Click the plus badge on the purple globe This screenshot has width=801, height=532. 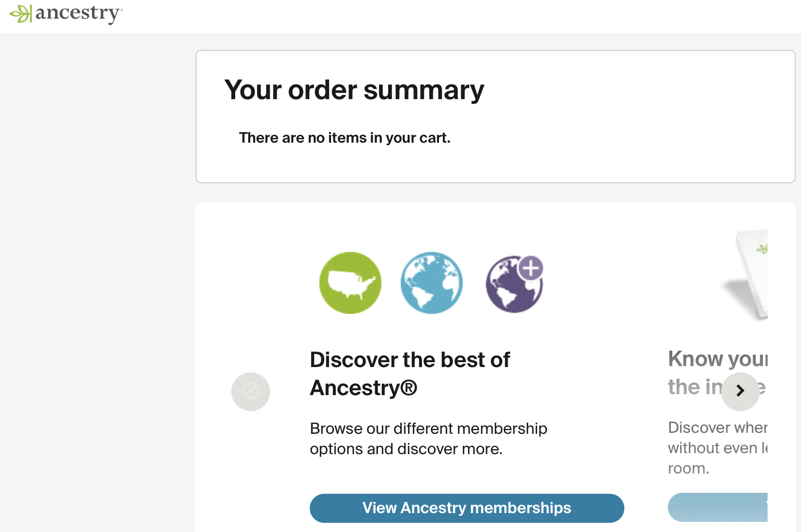[531, 268]
